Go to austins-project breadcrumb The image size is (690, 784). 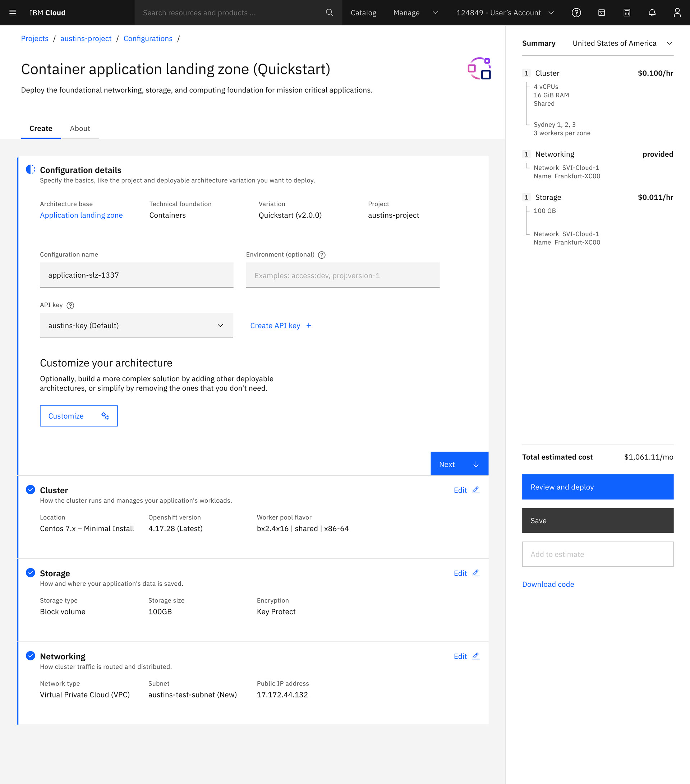coord(86,39)
